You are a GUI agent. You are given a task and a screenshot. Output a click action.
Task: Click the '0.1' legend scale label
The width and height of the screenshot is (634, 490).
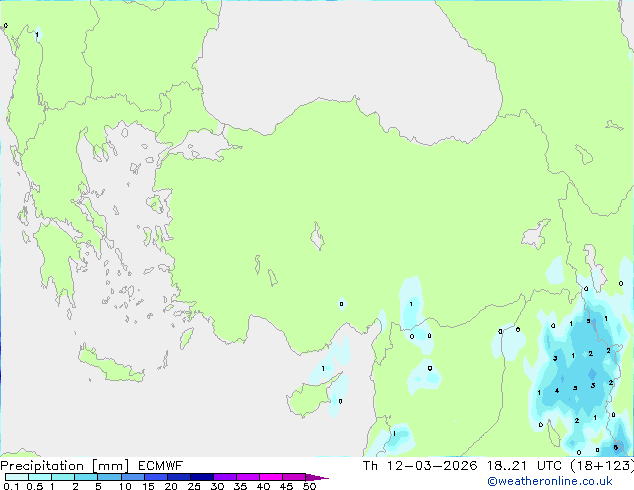coord(11,486)
